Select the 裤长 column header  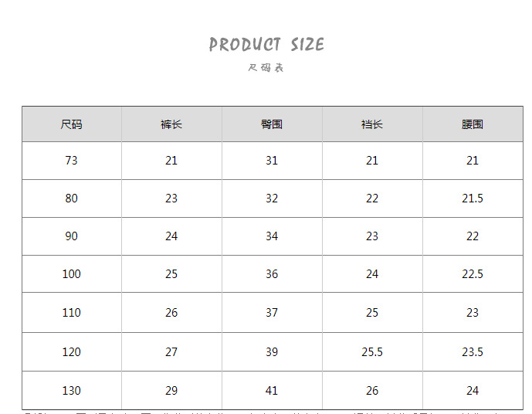click(171, 124)
